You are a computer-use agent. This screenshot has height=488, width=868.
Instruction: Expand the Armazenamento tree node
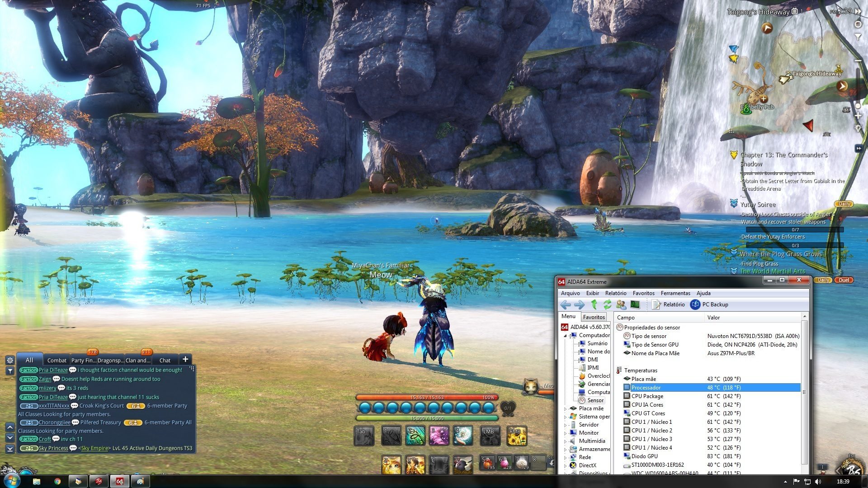pyautogui.click(x=565, y=449)
